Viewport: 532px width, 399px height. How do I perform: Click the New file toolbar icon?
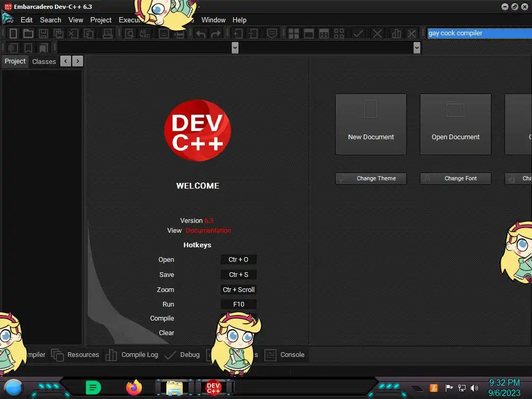[13, 33]
